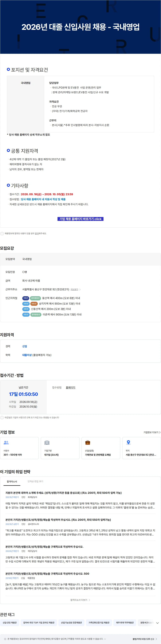Image resolution: width=161 pixels, height=644 pixels.
Task: Click 합격자소서 더보기 to see more
Action: click(80, 600)
